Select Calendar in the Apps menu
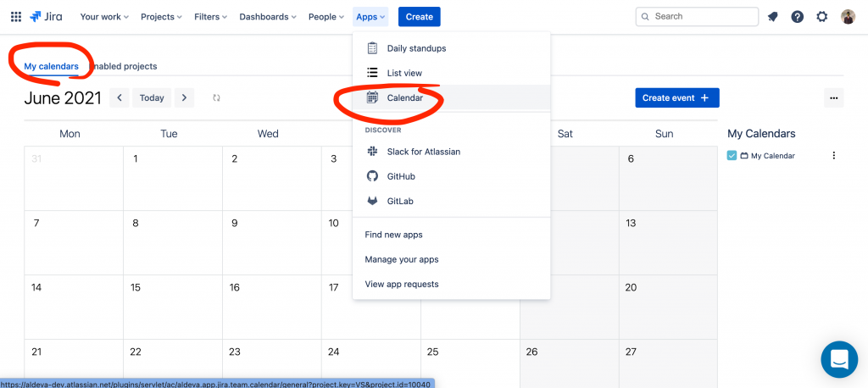The height and width of the screenshot is (388, 868). click(451, 98)
